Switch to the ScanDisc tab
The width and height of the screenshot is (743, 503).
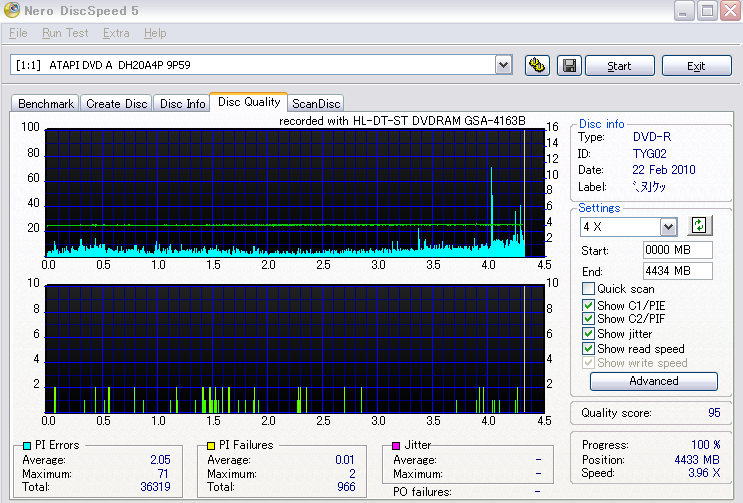(x=316, y=104)
